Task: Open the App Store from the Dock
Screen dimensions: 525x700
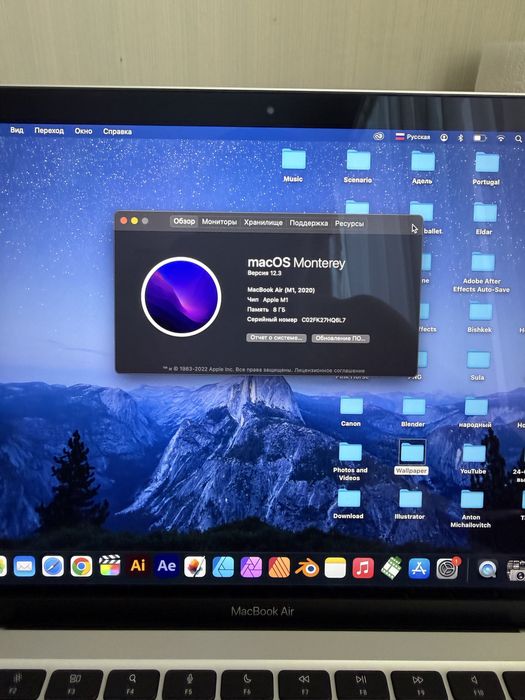Action: (x=419, y=569)
